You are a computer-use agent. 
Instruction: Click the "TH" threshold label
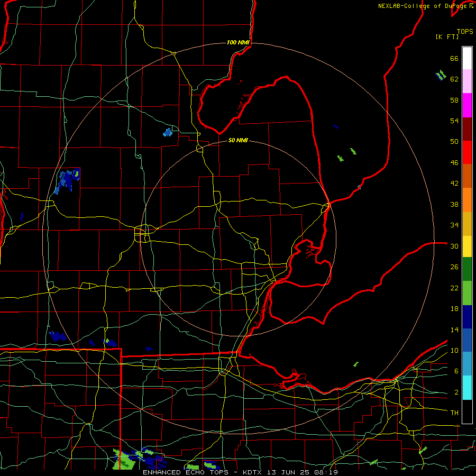[454, 413]
